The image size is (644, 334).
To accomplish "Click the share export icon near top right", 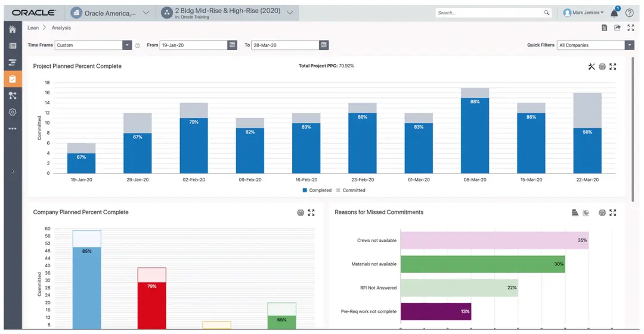I will coord(617,27).
